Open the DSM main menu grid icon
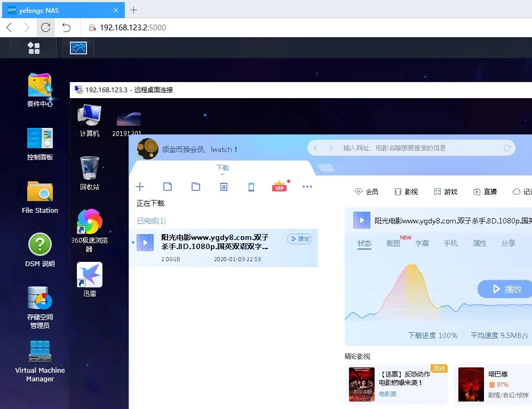 pyautogui.click(x=34, y=48)
